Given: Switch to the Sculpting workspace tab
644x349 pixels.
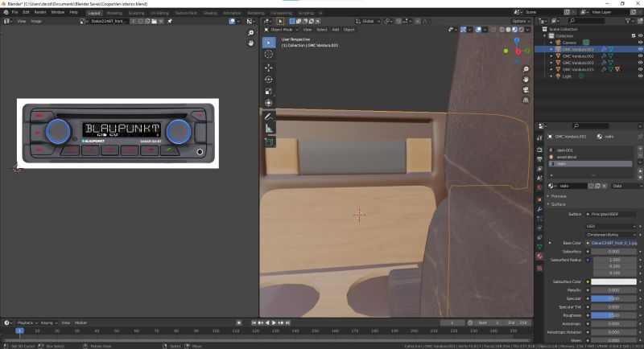Looking at the screenshot, I should click(137, 13).
